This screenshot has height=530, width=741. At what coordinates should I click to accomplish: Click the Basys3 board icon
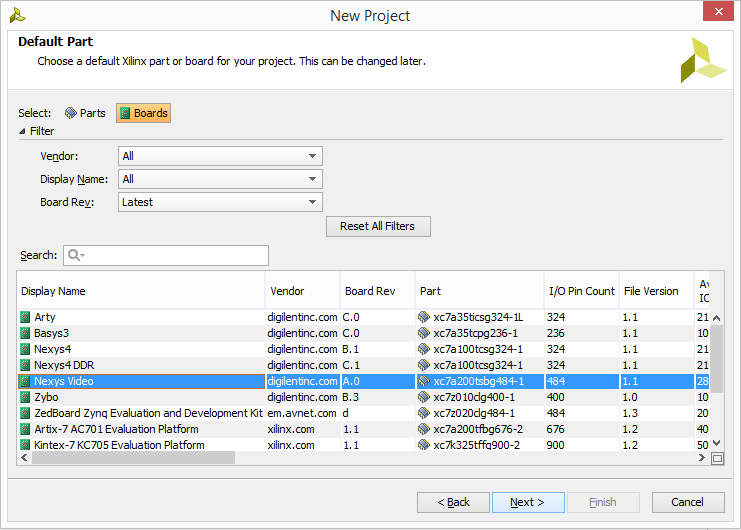point(25,333)
